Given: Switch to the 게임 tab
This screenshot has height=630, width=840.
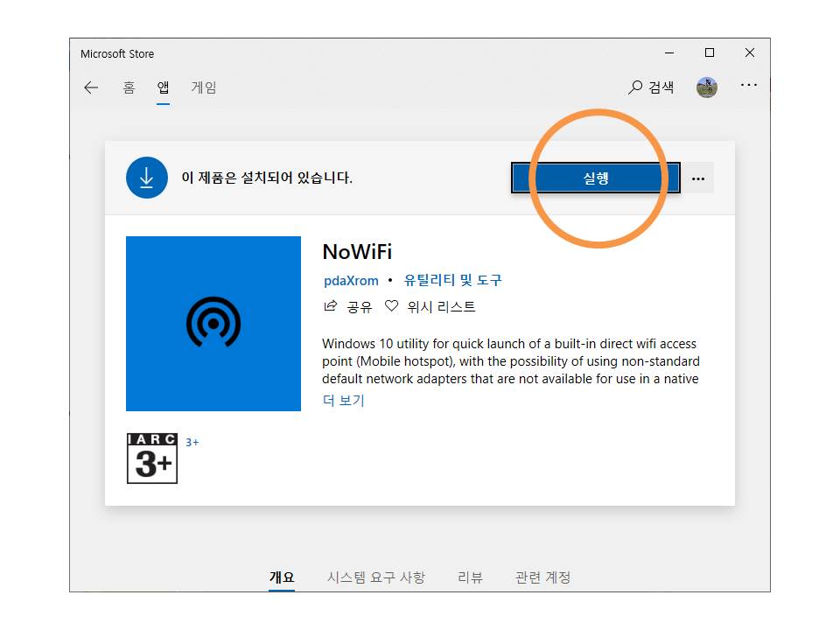Looking at the screenshot, I should 204,87.
